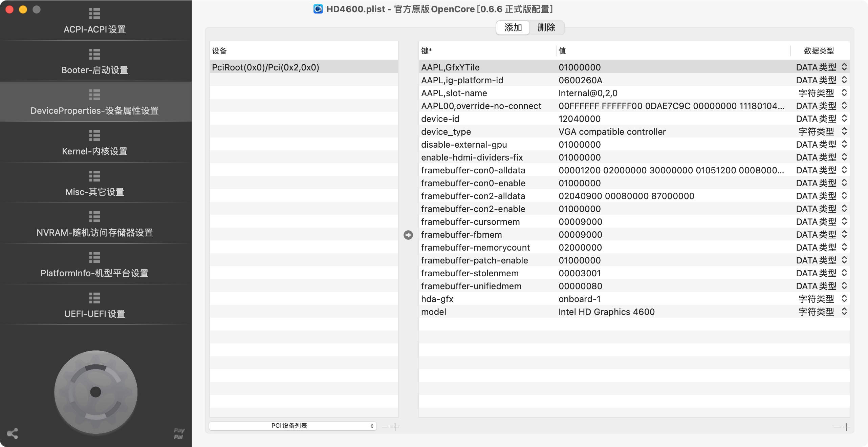Open the Kernel-内核设置 section icon

click(x=95, y=136)
